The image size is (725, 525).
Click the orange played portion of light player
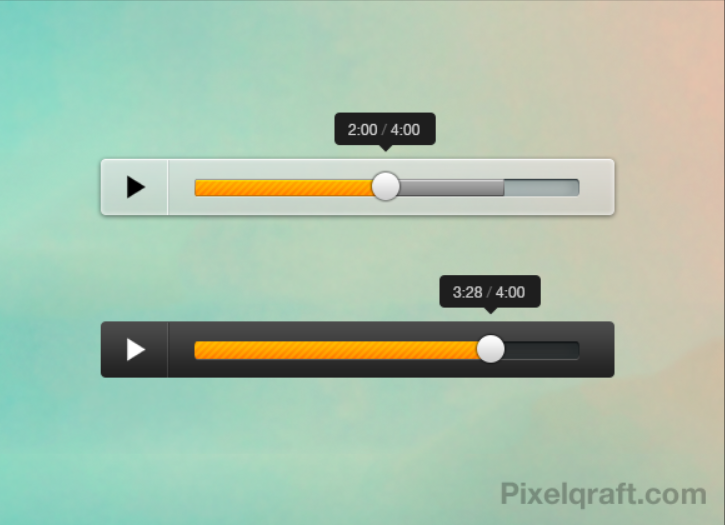pyautogui.click(x=283, y=188)
